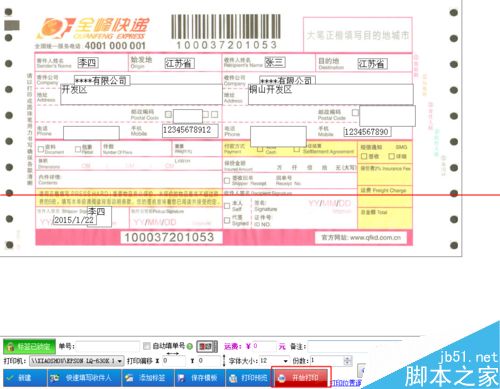
Task: Click the 新建 create new button
Action: (25, 378)
